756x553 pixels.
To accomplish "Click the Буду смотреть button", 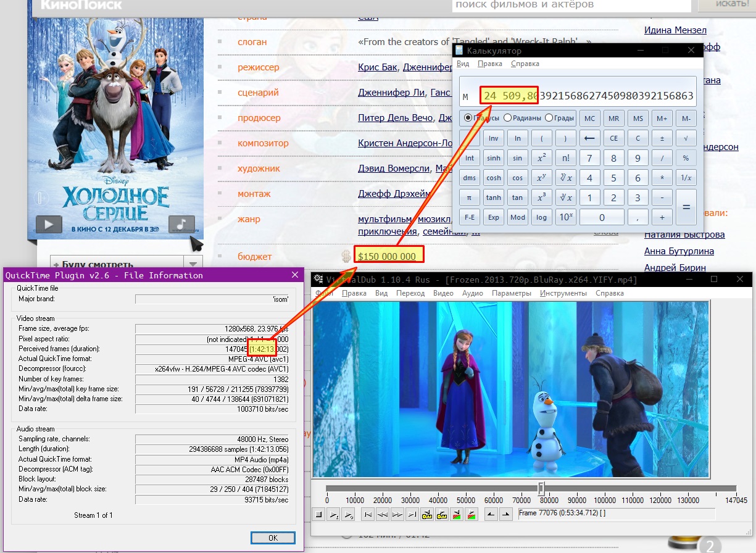I will [x=117, y=264].
